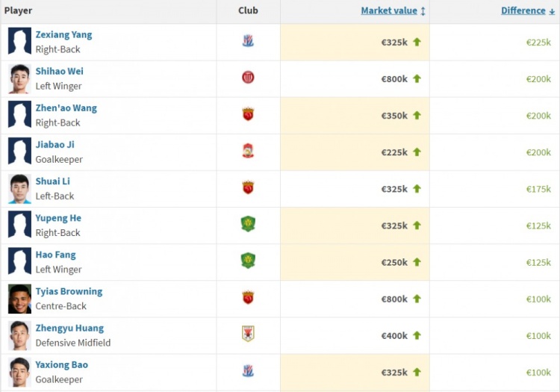
Task: Open the club crest in Zhengyu Huang's row
Action: pos(248,335)
